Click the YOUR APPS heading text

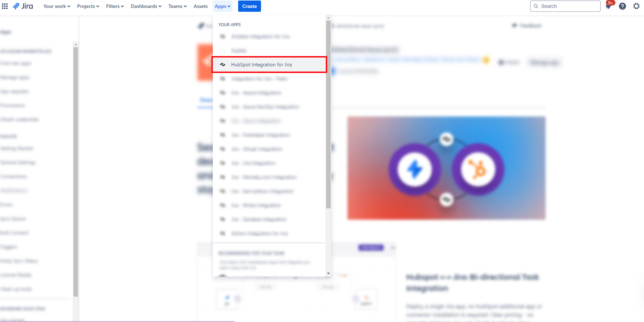tap(229, 24)
